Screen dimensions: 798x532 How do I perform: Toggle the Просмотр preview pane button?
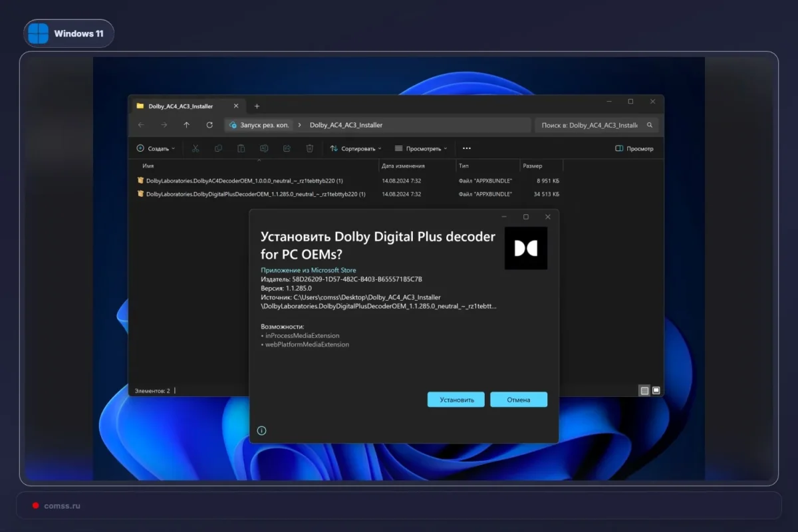pos(634,149)
